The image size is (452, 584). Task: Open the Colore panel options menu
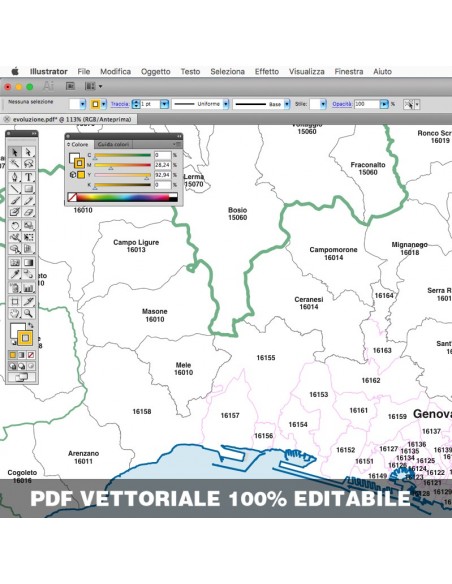tap(177, 145)
